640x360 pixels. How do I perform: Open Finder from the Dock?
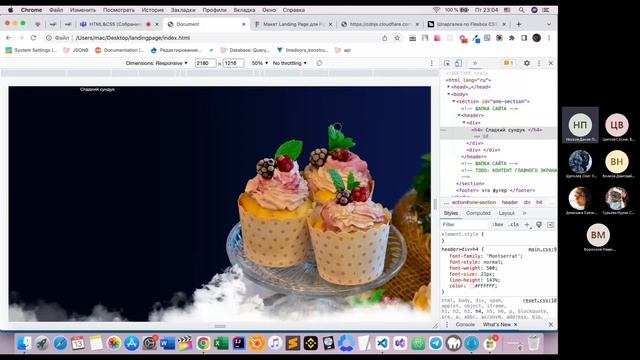coord(24,343)
